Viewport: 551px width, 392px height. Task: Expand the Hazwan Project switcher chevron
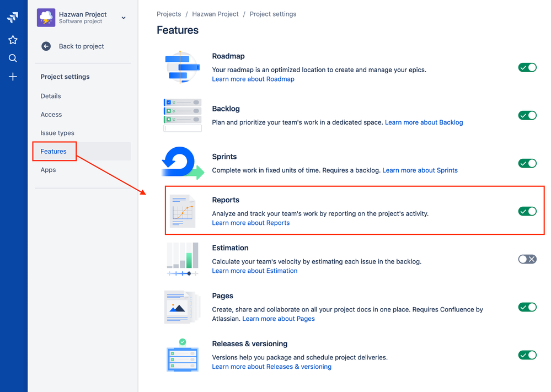coord(124,18)
